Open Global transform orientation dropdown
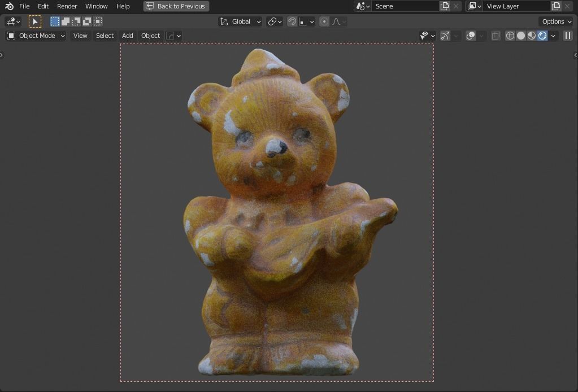 point(240,21)
